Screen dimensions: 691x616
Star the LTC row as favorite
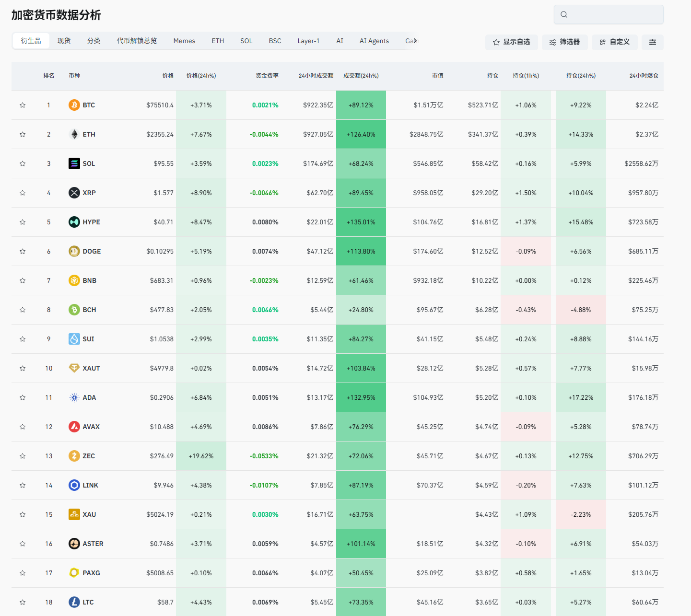point(23,602)
